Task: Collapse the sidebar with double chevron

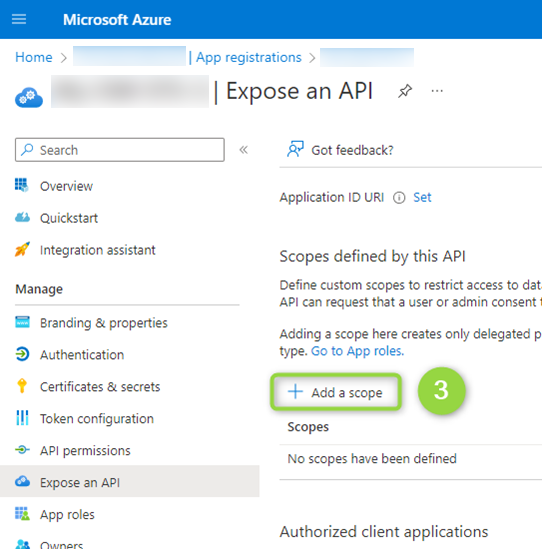Action: [243, 150]
